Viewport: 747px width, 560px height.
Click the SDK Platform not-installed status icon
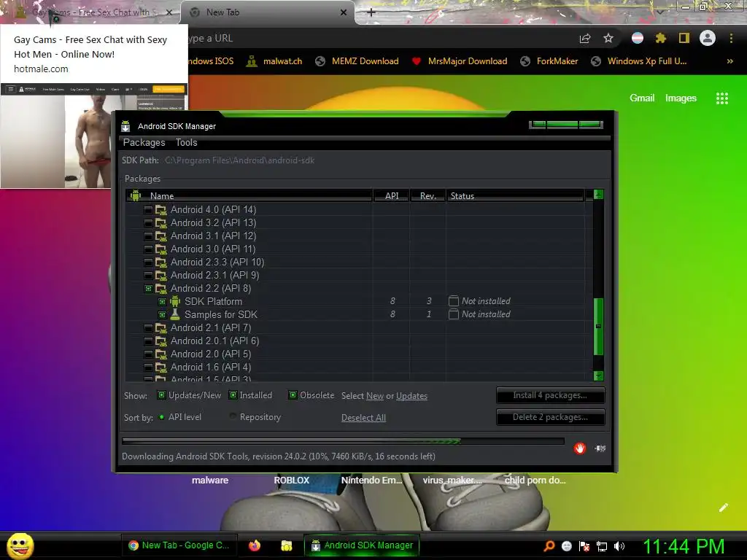tap(454, 301)
